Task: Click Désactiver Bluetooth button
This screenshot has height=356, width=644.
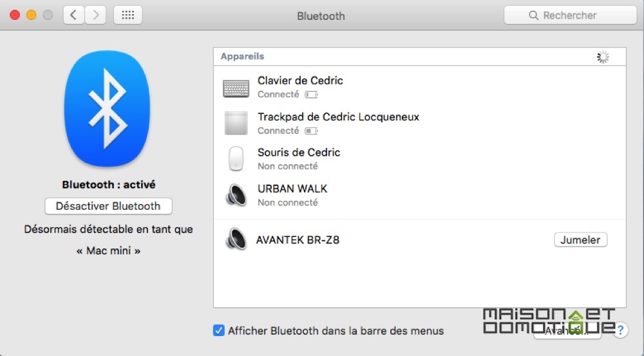Action: [108, 206]
